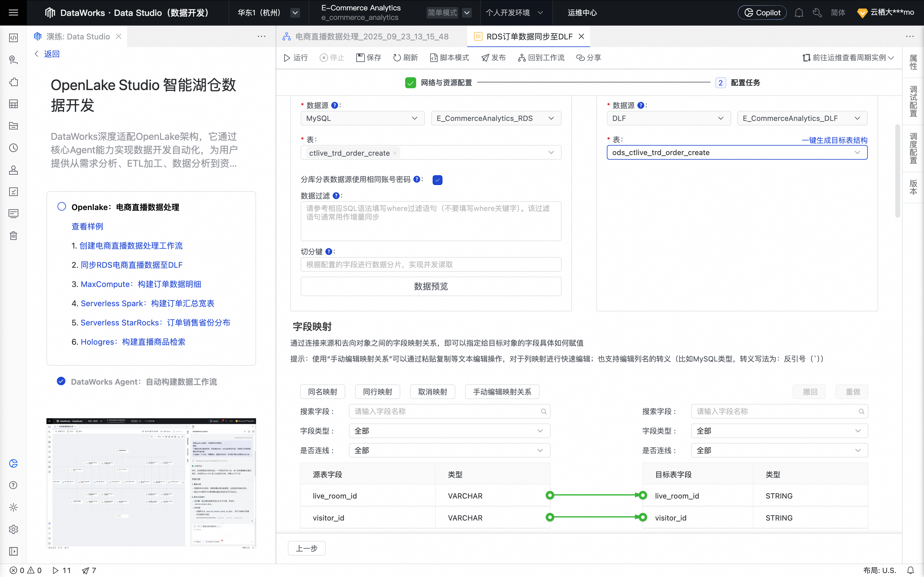The width and height of the screenshot is (924, 577).
Task: Click the 数据预览 button
Action: point(431,286)
